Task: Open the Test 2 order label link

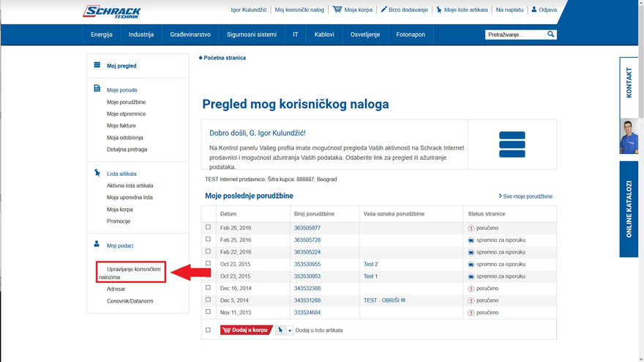Action: point(370,264)
